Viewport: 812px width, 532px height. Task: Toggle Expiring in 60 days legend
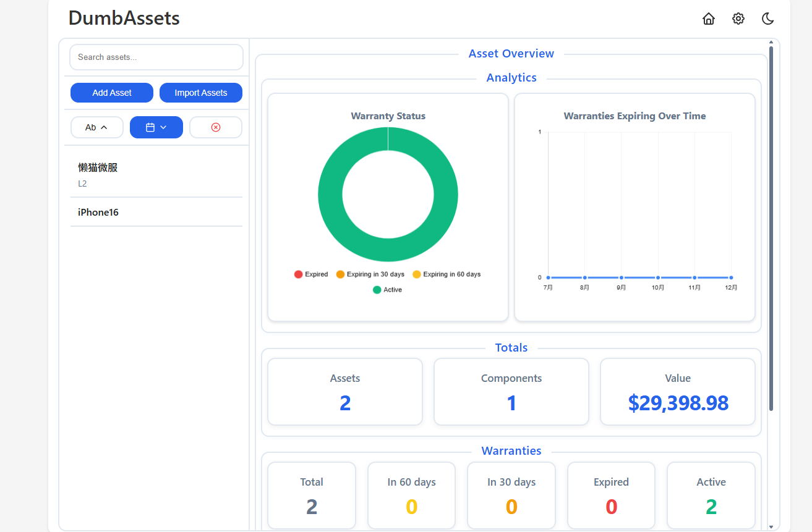447,274
